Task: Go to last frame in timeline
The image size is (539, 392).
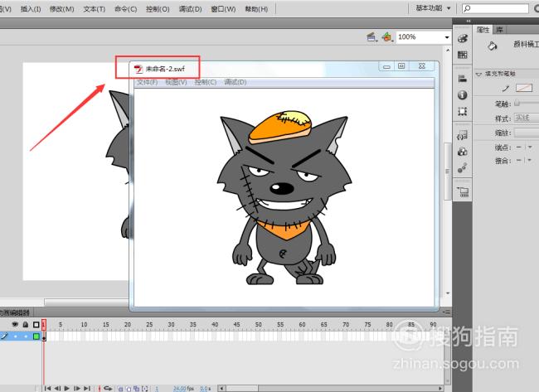Action: point(87,388)
